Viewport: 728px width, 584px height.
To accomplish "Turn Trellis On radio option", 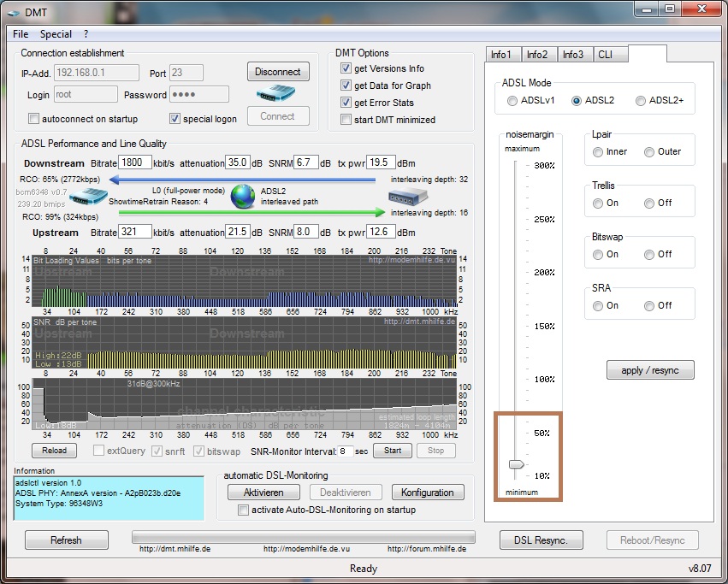I will (598, 204).
